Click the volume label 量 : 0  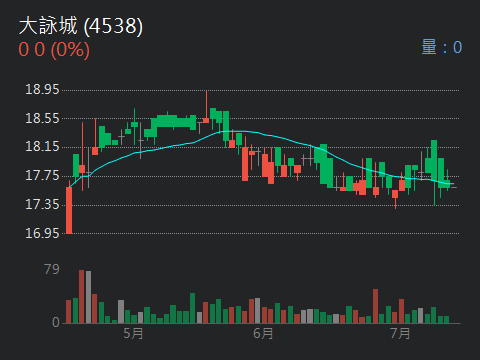pyautogui.click(x=442, y=47)
